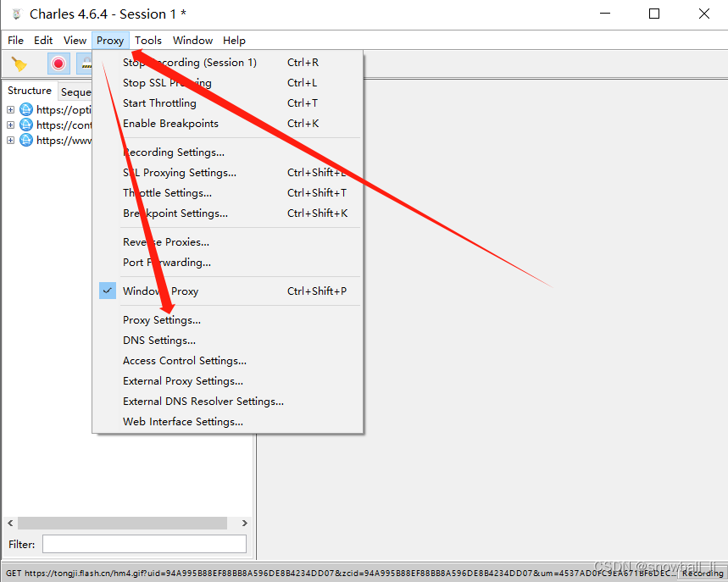Open Proxy Settings...

227,320
